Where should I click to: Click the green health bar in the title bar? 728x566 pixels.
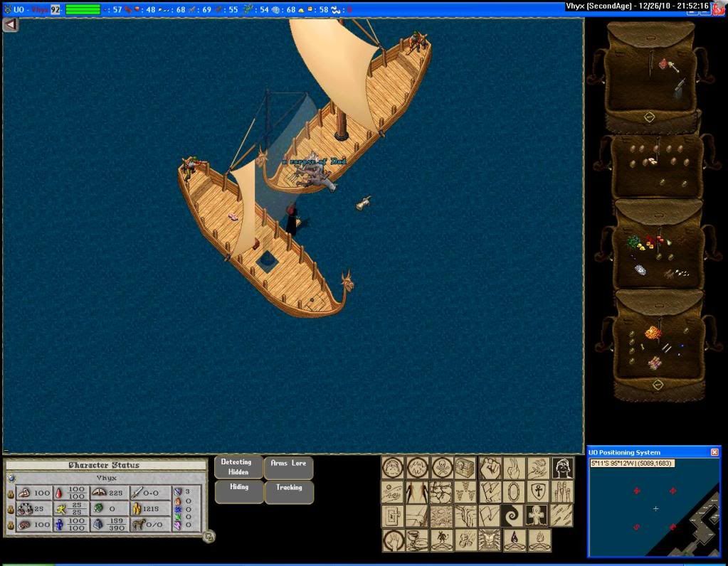coord(83,9)
